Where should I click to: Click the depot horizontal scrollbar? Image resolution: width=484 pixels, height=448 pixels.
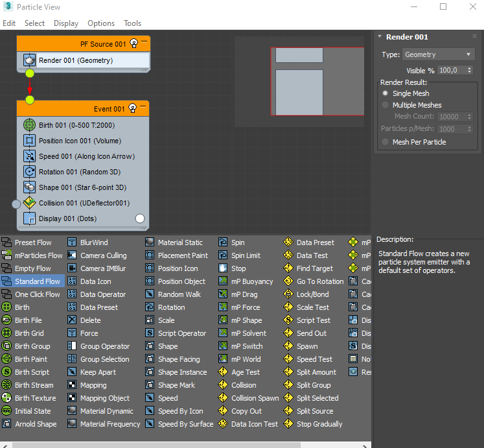pos(156,445)
